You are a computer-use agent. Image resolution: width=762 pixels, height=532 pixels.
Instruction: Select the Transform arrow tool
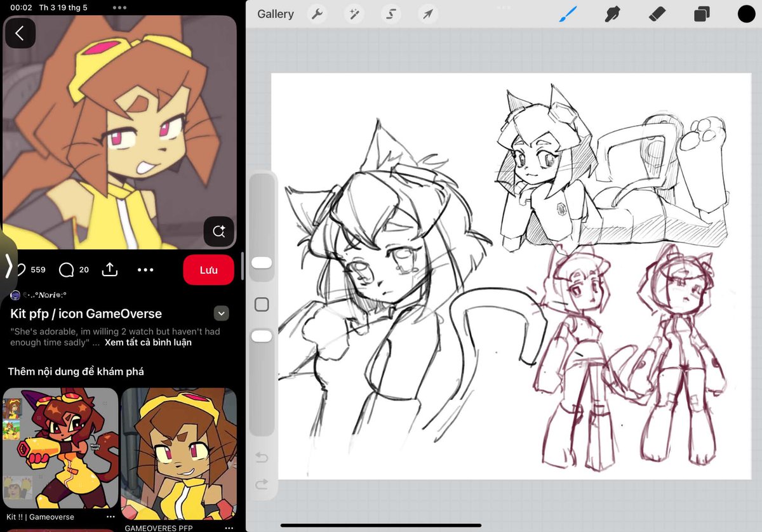coord(428,14)
